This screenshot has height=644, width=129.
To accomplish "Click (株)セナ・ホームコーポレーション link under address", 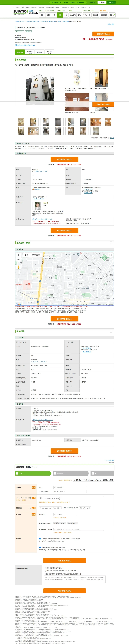I will click(x=25, y=45).
